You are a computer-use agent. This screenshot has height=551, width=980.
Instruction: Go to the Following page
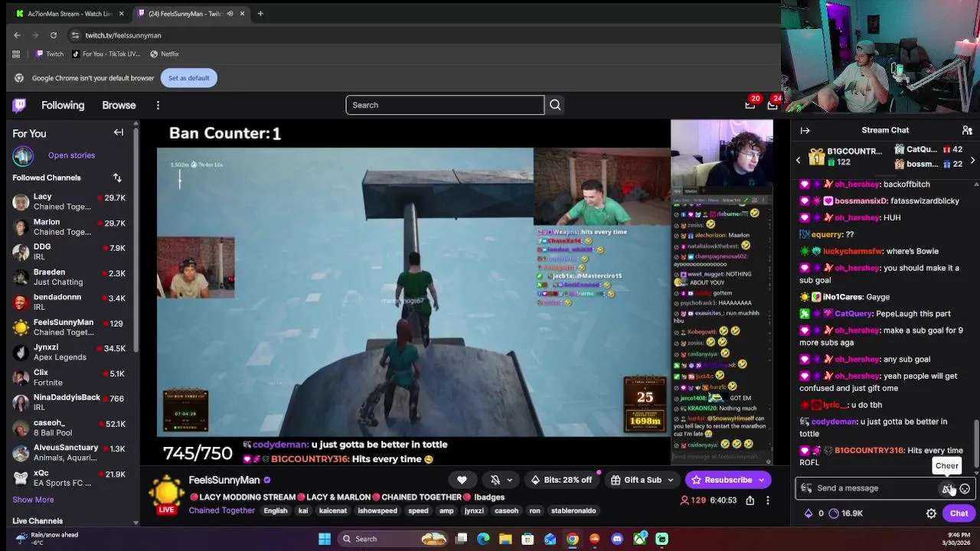(x=63, y=105)
